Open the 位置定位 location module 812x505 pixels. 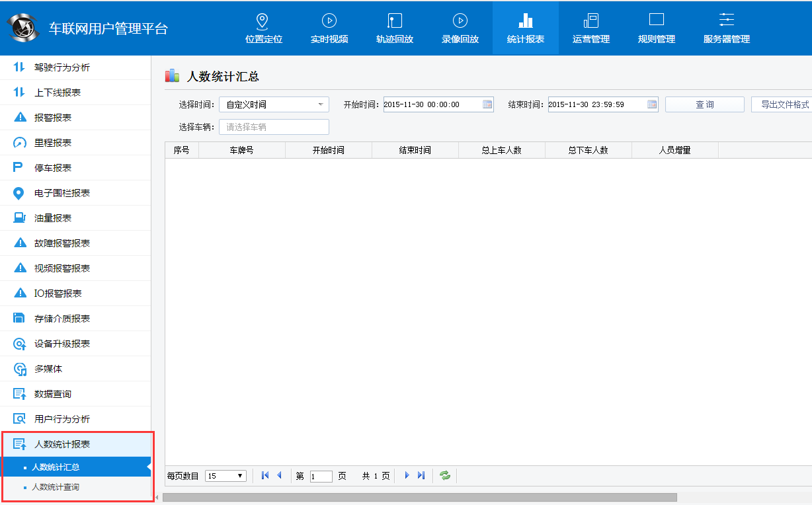pos(263,28)
